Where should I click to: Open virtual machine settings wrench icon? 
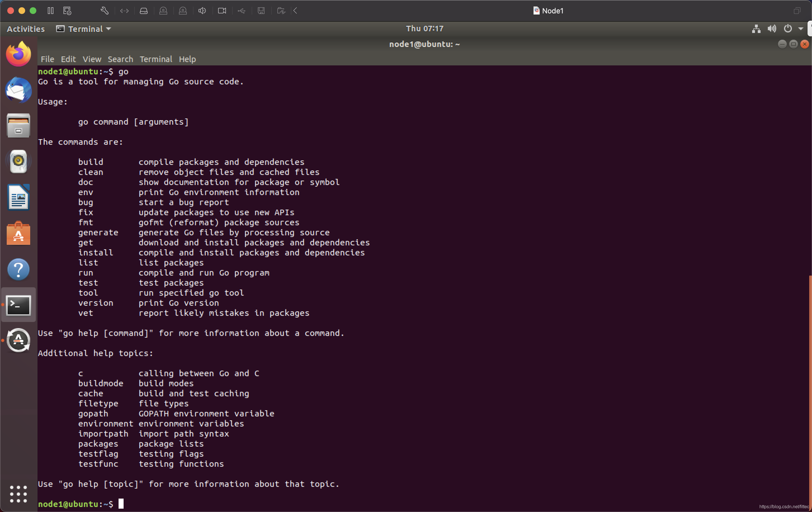tap(105, 11)
